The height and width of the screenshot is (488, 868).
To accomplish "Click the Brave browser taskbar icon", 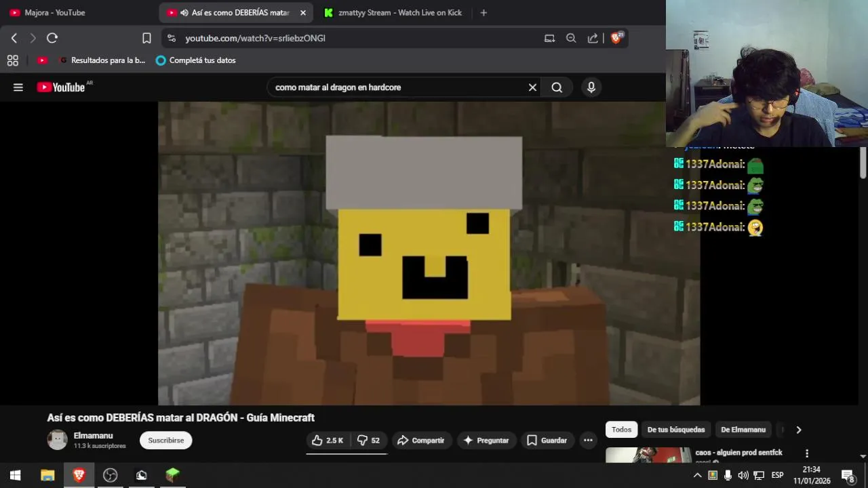I will tap(79, 475).
